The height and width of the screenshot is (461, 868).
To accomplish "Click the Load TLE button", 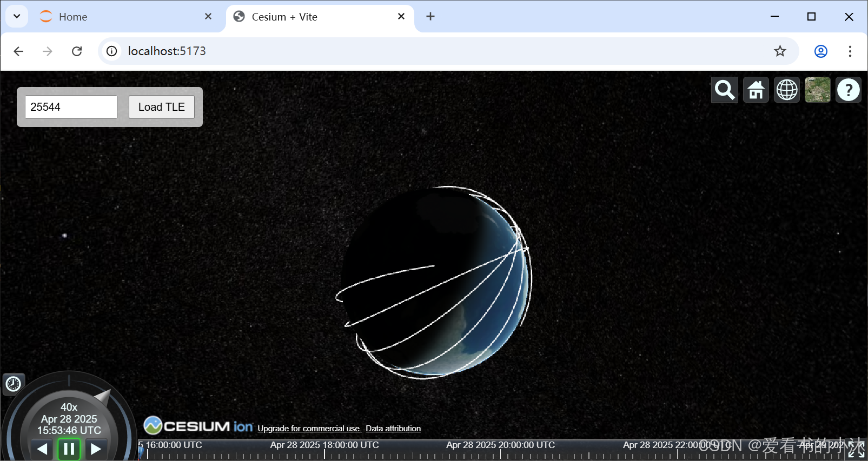I will pos(162,107).
